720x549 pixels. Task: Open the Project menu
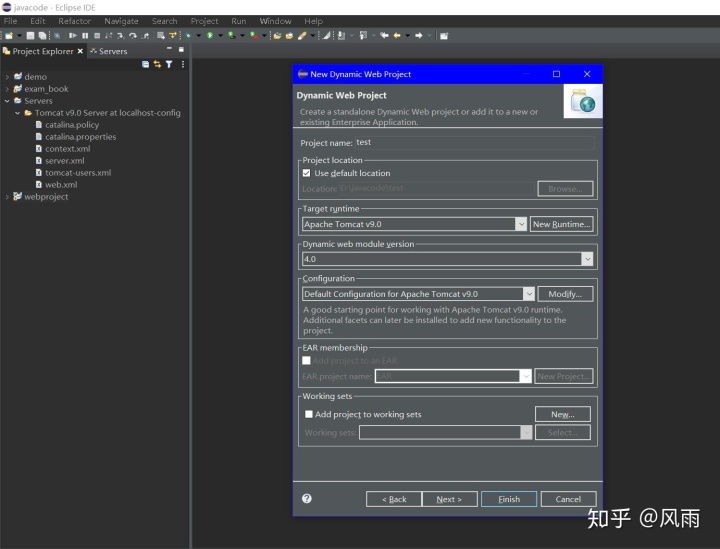pos(204,21)
